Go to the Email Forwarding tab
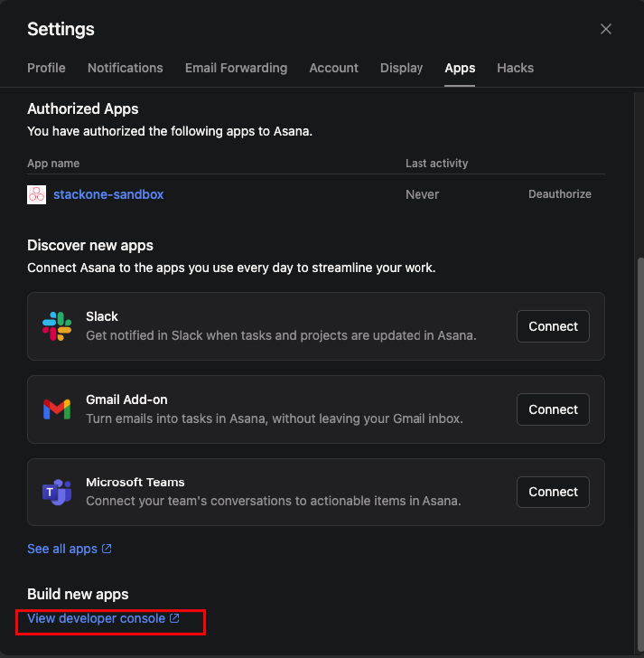Screen dimensions: 644x658 click(236, 68)
